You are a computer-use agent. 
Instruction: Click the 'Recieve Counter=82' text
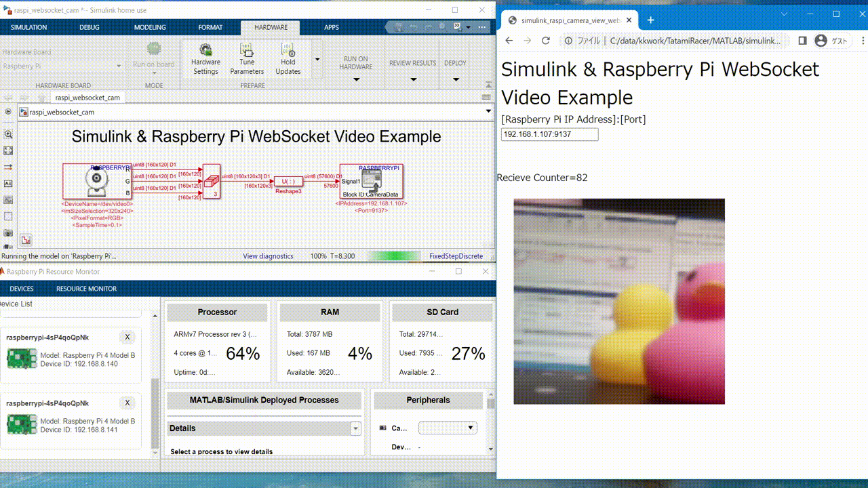click(542, 178)
